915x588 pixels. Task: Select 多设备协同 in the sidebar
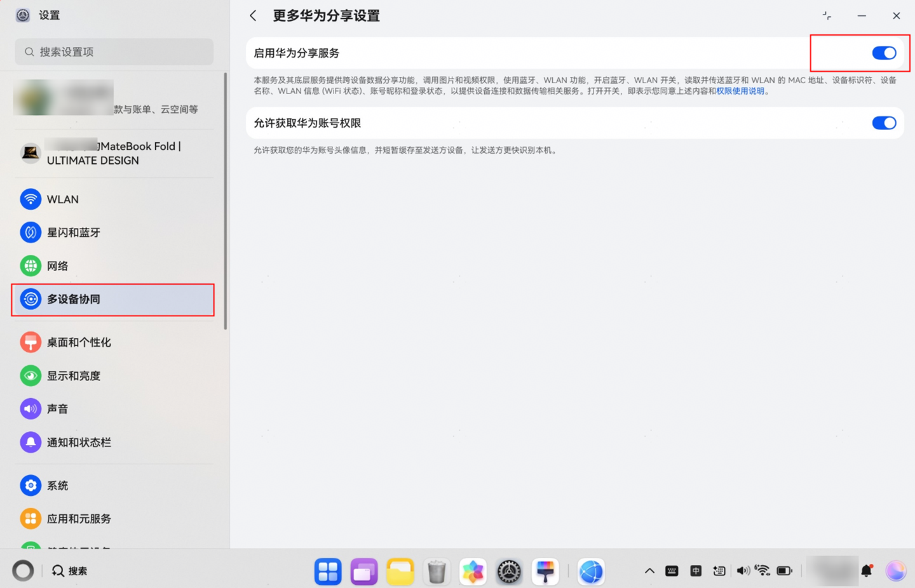[72, 299]
